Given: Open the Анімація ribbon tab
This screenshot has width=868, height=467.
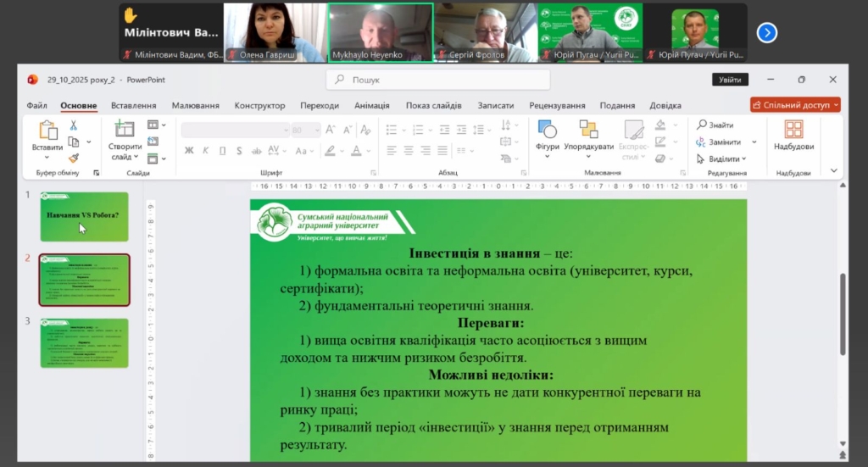Looking at the screenshot, I should coord(371,106).
